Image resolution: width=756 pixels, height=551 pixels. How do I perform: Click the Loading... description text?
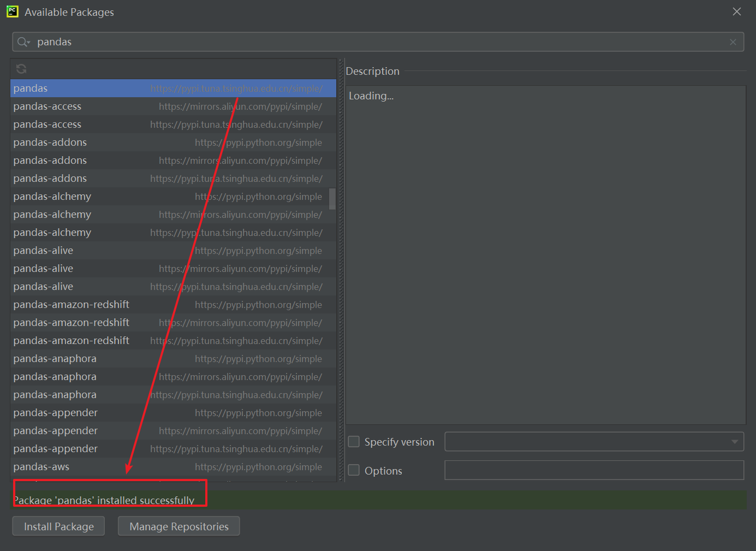[x=371, y=96]
